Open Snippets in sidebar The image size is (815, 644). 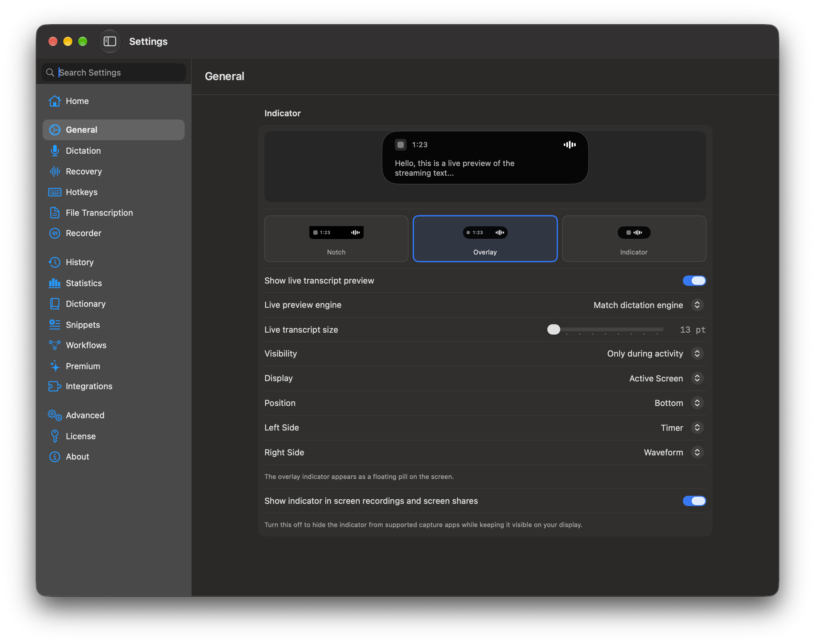click(x=113, y=324)
